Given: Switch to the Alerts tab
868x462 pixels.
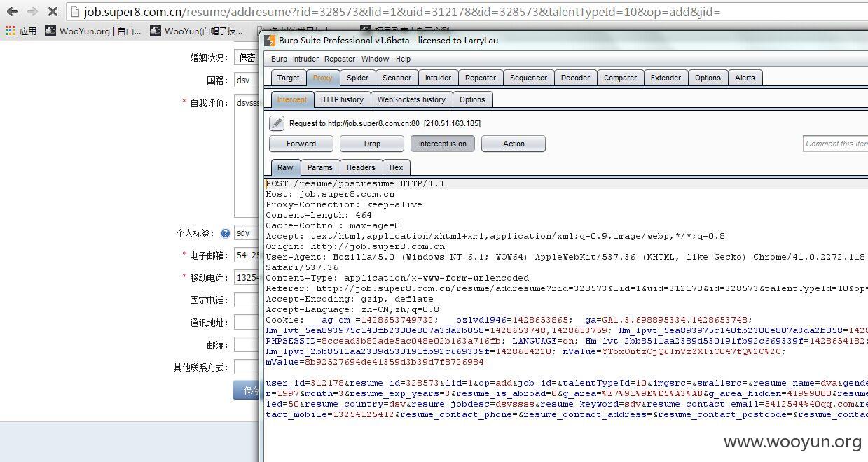Looking at the screenshot, I should 745,78.
